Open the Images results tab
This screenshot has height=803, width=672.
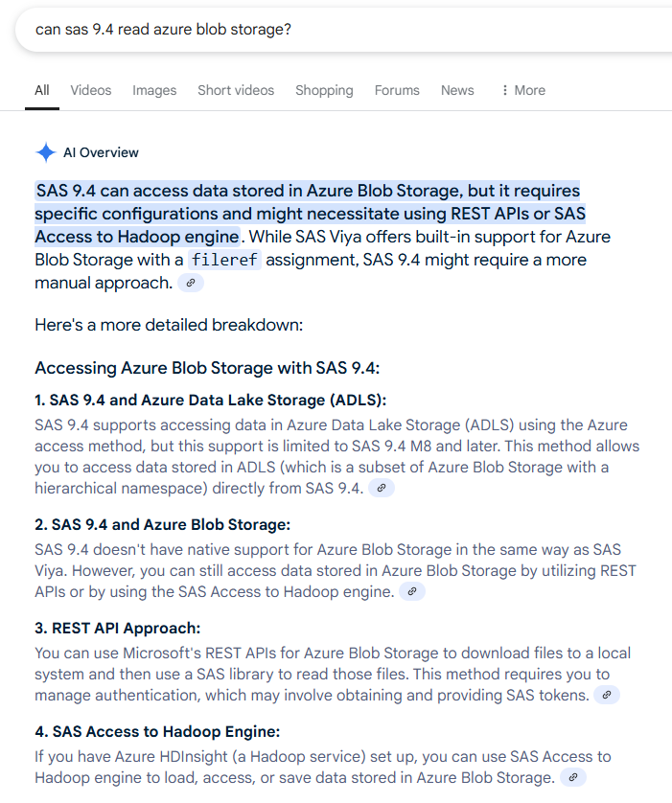tap(153, 89)
